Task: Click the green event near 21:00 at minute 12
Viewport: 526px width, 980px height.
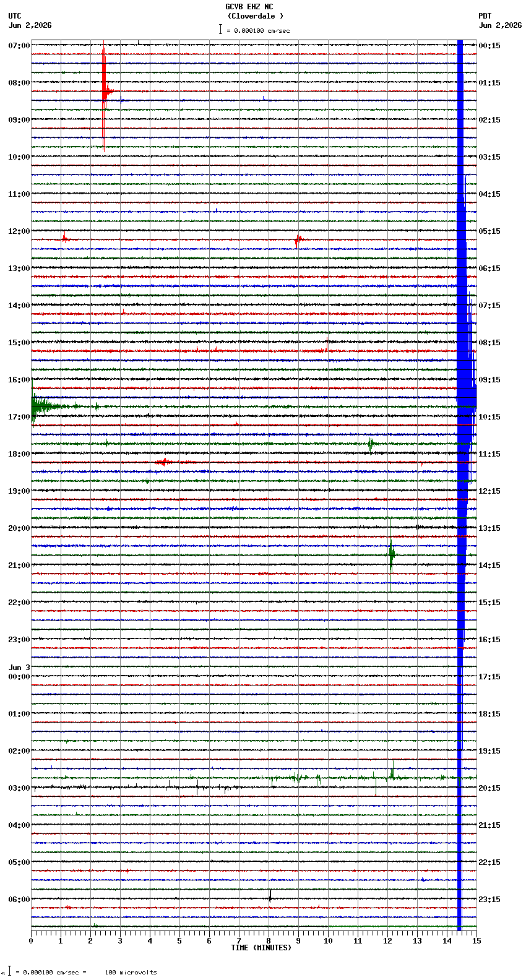Action: [391, 555]
